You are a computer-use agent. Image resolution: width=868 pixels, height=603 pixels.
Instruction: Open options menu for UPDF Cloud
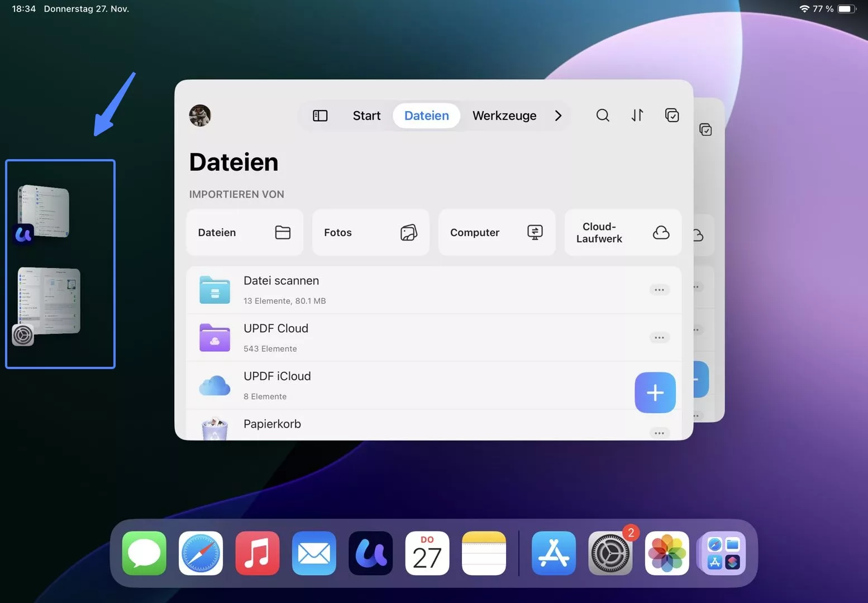coord(659,337)
